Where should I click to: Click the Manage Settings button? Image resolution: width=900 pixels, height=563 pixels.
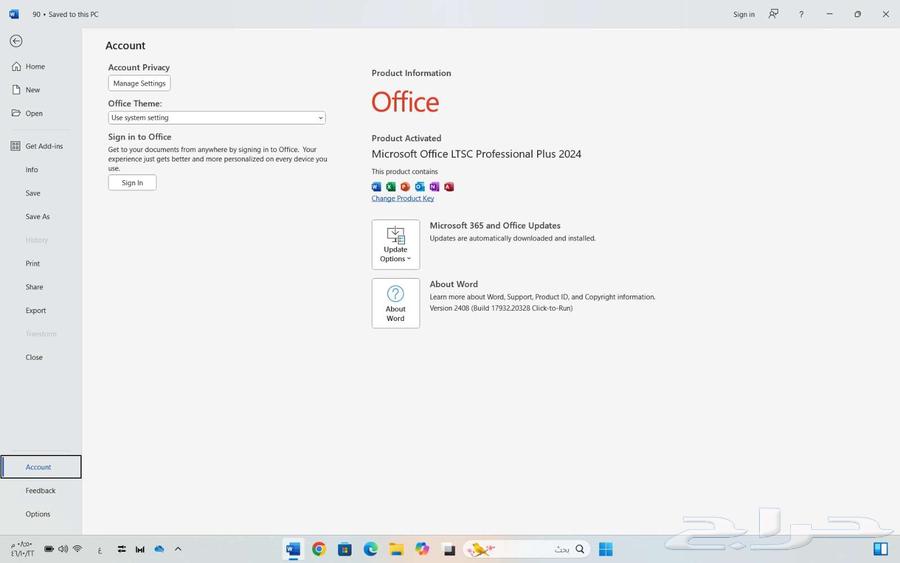[139, 83]
